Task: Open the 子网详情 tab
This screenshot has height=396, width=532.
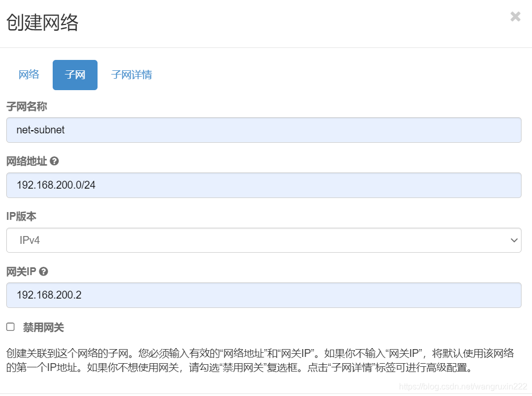Action: pos(131,75)
